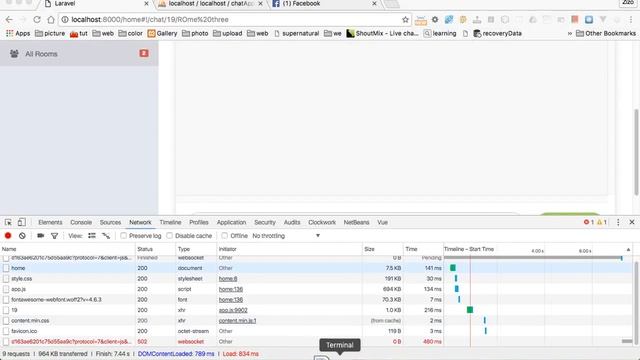Go back with the browser back arrow
The height and width of the screenshot is (360, 640).
click(9, 20)
